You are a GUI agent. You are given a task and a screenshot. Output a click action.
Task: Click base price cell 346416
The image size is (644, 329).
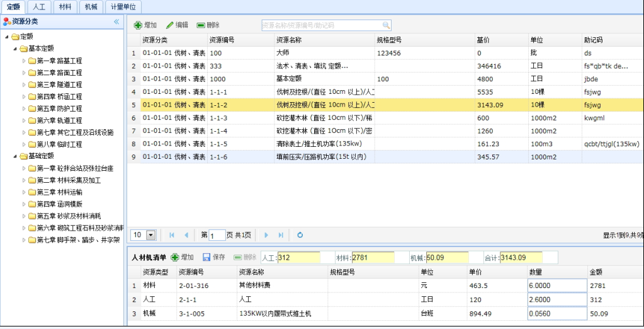[502, 66]
